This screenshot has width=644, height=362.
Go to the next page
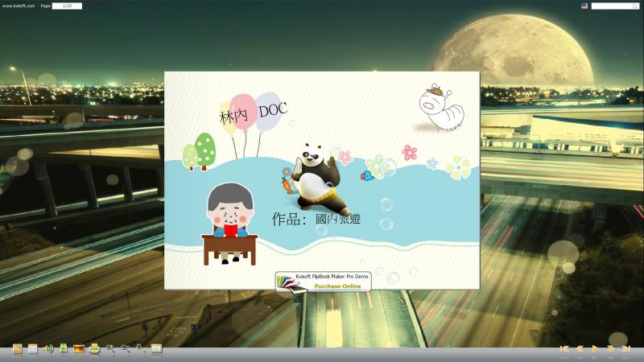coord(611,349)
